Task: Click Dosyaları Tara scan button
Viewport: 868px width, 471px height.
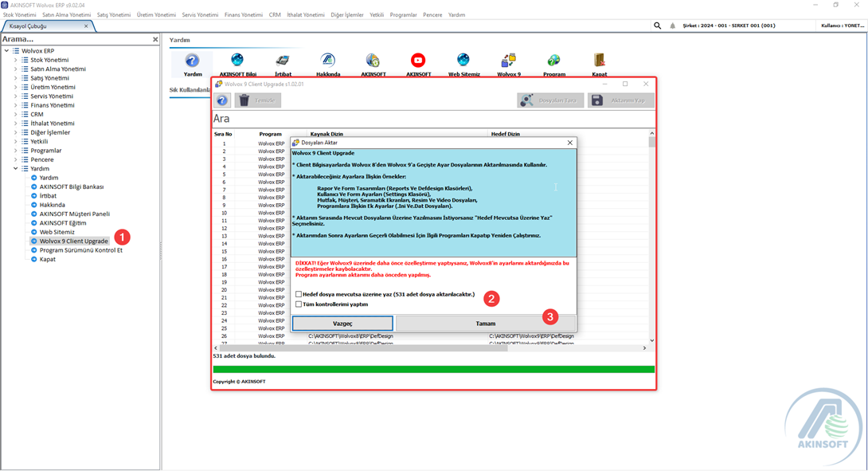Action: [x=550, y=100]
